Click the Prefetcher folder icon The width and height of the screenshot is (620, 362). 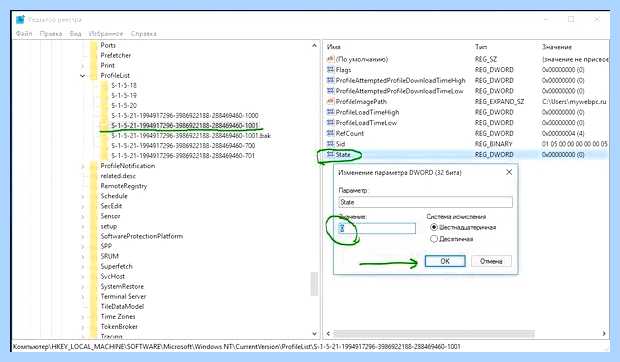[x=93, y=55]
